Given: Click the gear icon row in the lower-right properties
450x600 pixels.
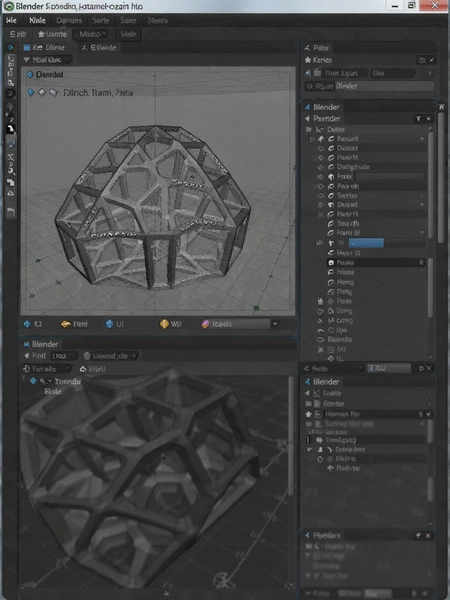Looking at the screenshot, I should click(x=367, y=440).
